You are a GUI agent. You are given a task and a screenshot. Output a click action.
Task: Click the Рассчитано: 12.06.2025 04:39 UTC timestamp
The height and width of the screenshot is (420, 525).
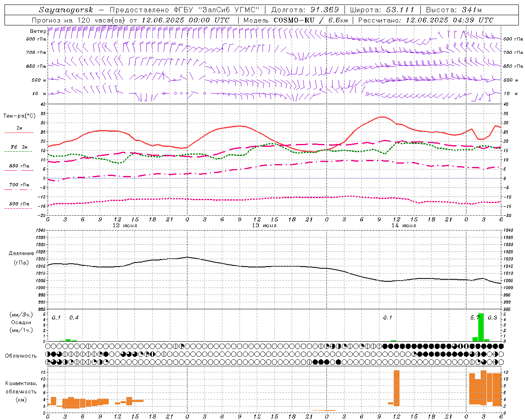pyautogui.click(x=425, y=20)
